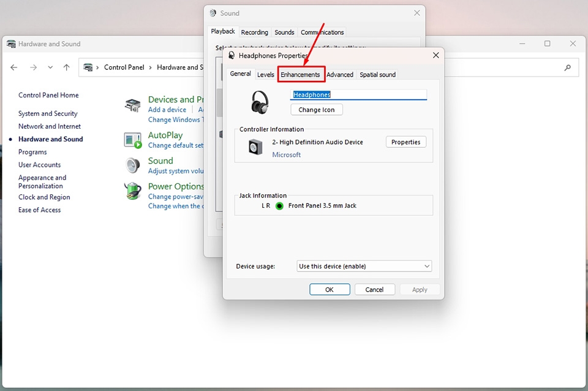Click the Headphones name input field
This screenshot has height=391, width=588.
tap(358, 94)
